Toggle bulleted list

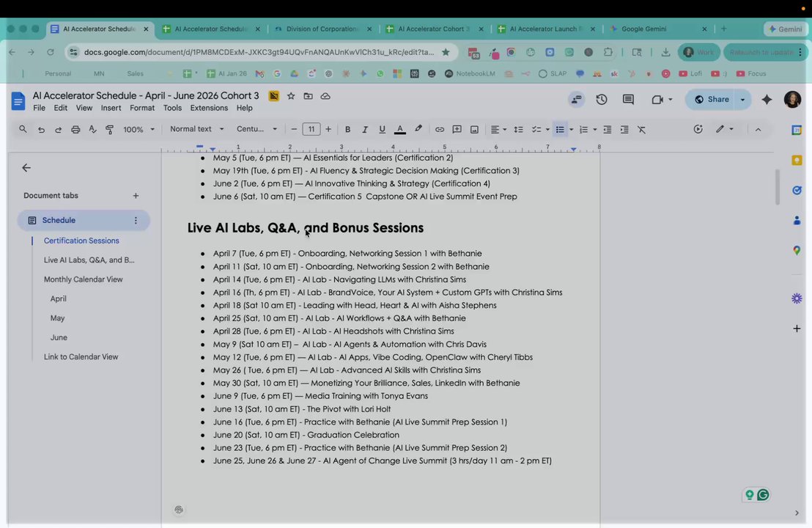coord(560,130)
